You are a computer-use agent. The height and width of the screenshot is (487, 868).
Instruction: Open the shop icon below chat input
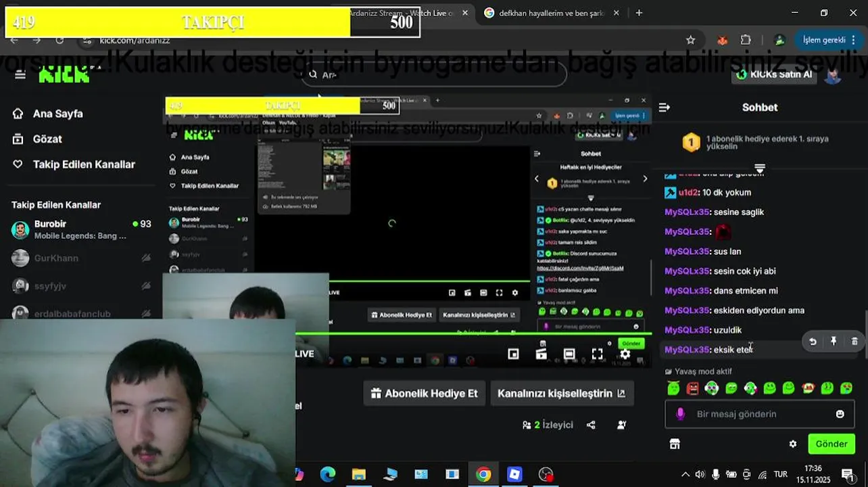tap(674, 444)
